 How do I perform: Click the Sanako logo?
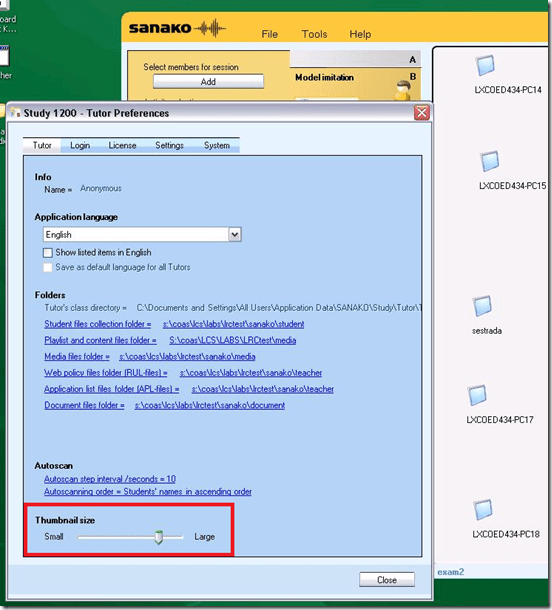point(177,28)
